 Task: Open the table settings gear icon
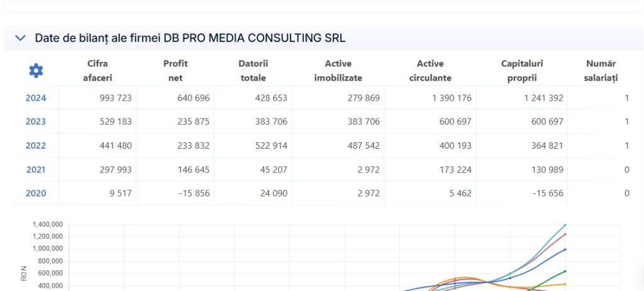click(x=36, y=71)
